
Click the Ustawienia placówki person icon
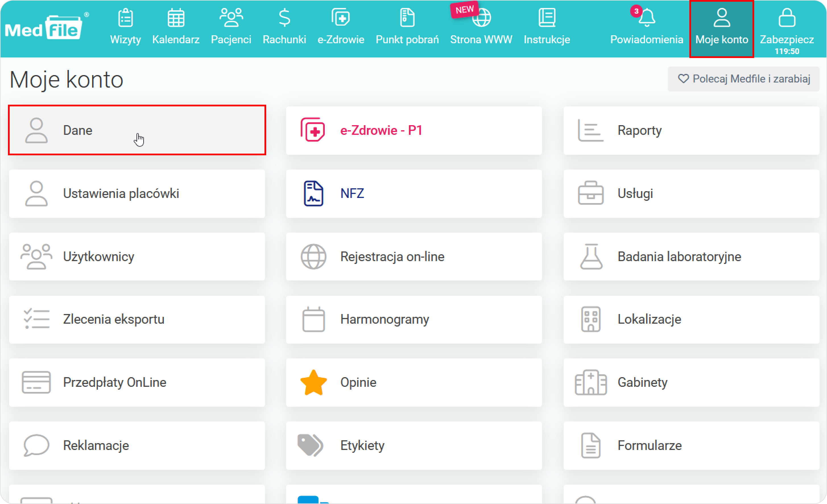[36, 193]
